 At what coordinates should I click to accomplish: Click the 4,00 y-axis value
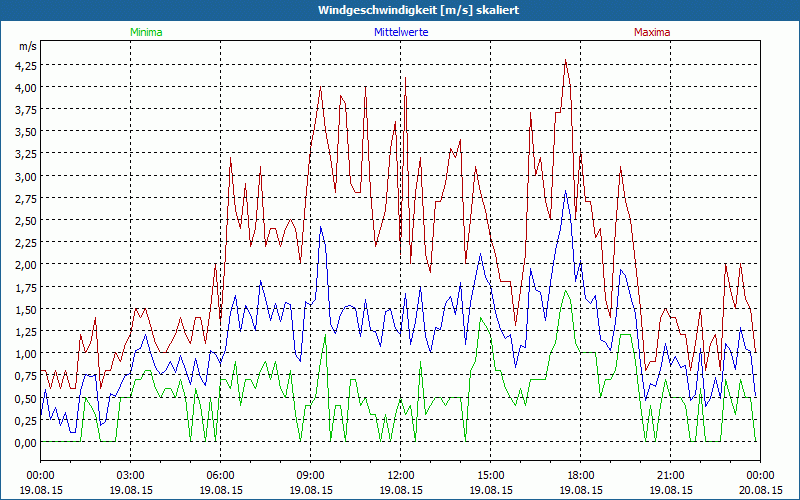26,88
